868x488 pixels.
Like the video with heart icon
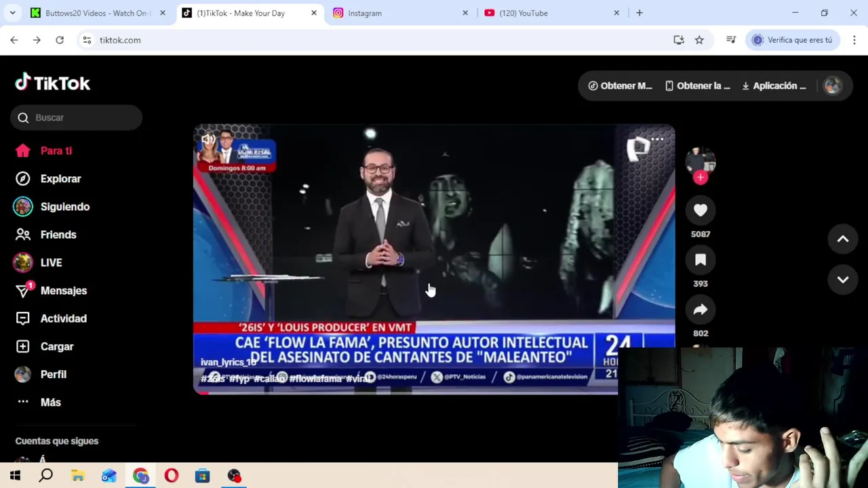701,211
